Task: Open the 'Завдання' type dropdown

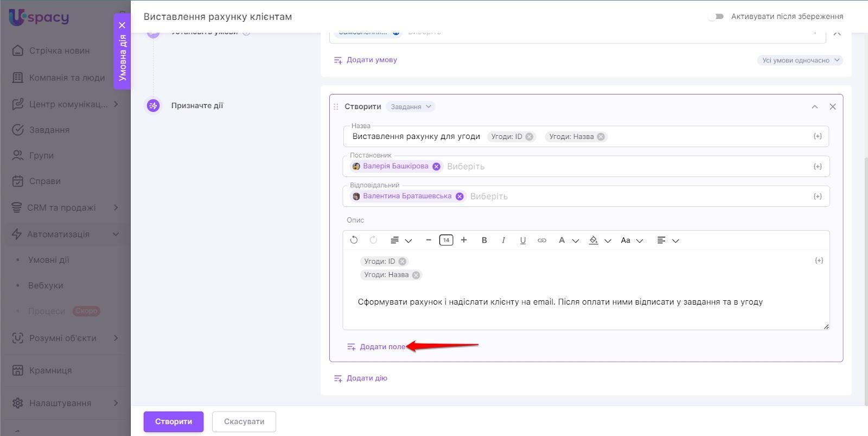Action: pos(411,107)
